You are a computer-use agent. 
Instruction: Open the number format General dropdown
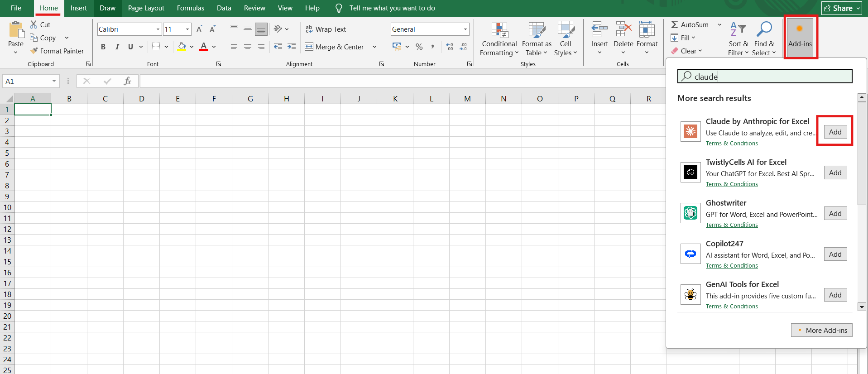pyautogui.click(x=465, y=29)
